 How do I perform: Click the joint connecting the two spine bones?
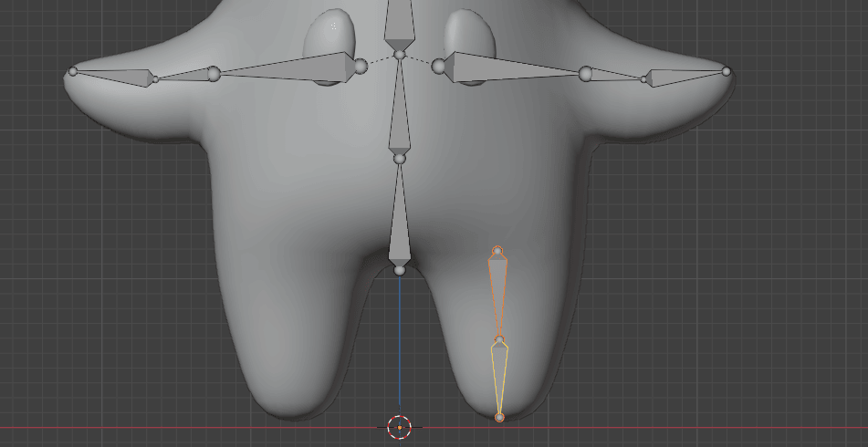coord(399,159)
